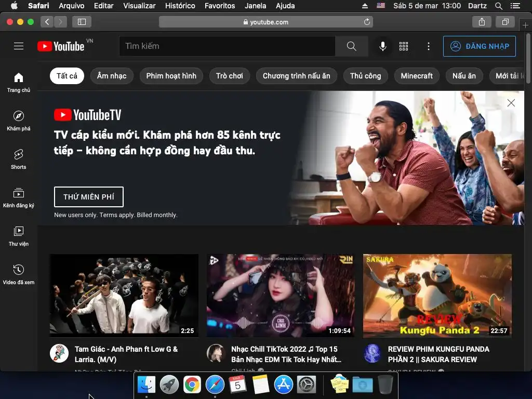Open Notes from the Dock
Screen dimensions: 532x399
point(261,384)
